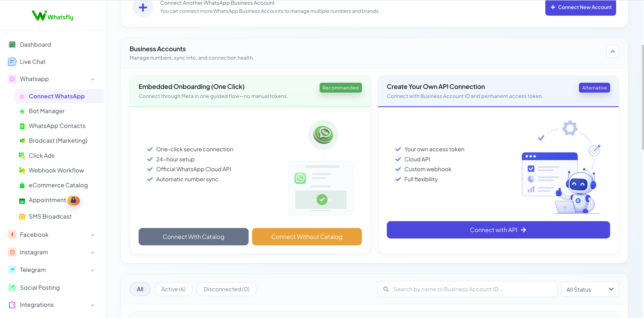Click the Brodcast (Marketing) megaphone icon

22,141
